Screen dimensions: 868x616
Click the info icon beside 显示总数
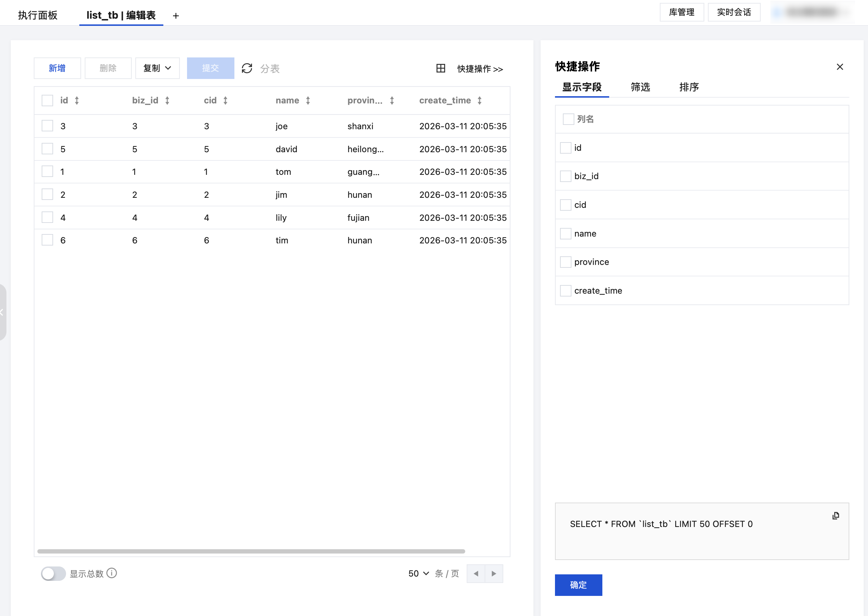point(112,573)
